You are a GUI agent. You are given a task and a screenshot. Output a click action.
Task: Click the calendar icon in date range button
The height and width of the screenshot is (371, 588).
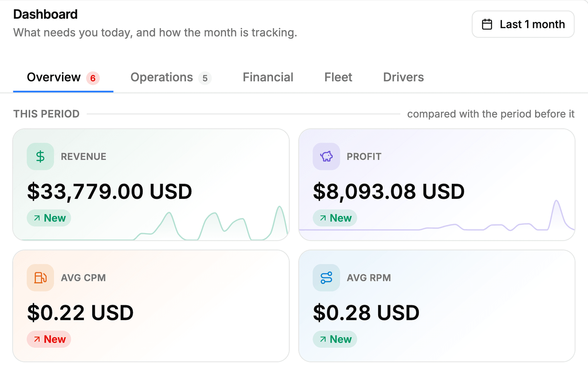[487, 24]
